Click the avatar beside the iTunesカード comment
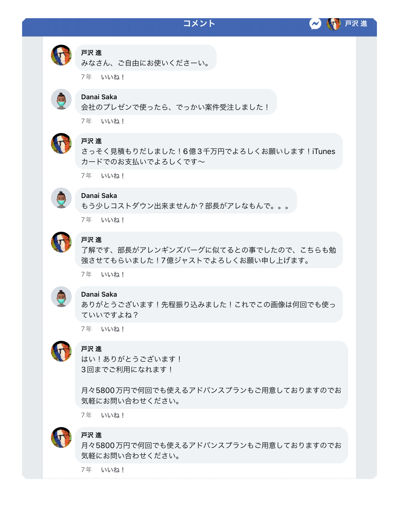This screenshot has width=399, height=532. point(61,143)
